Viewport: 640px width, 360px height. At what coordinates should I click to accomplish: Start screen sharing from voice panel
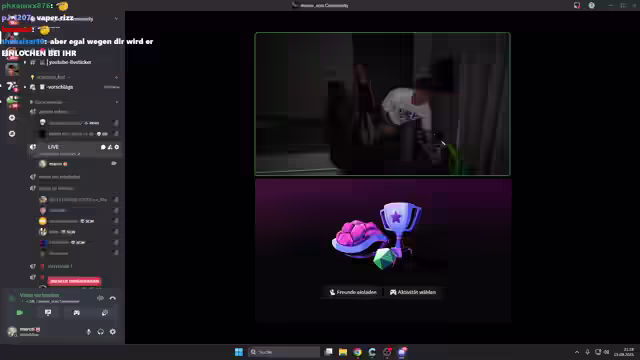(48, 313)
